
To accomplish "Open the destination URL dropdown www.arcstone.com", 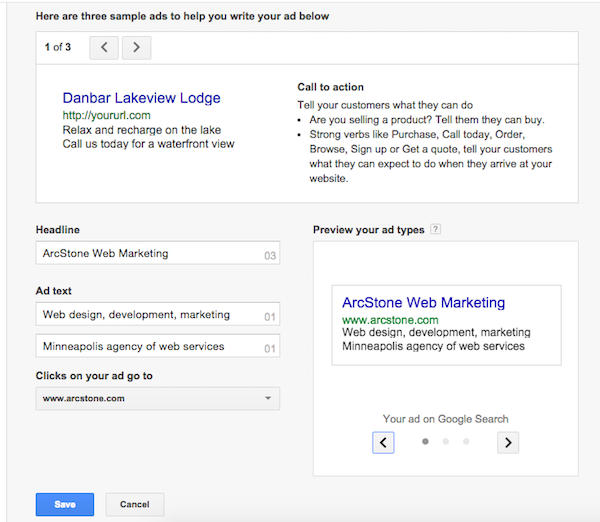I will [x=158, y=399].
